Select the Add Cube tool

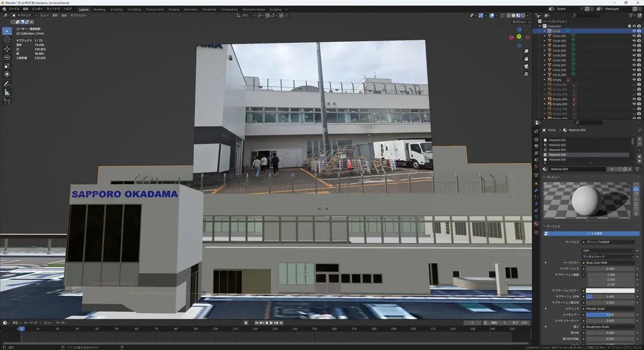[7, 101]
